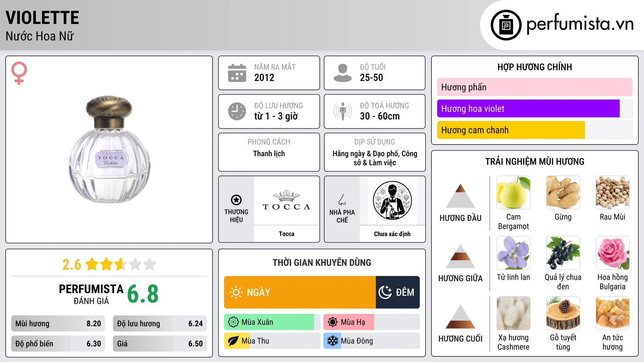644x362 pixels.
Task: Click the perfumista.vn bottle logo icon
Action: pos(506,25)
